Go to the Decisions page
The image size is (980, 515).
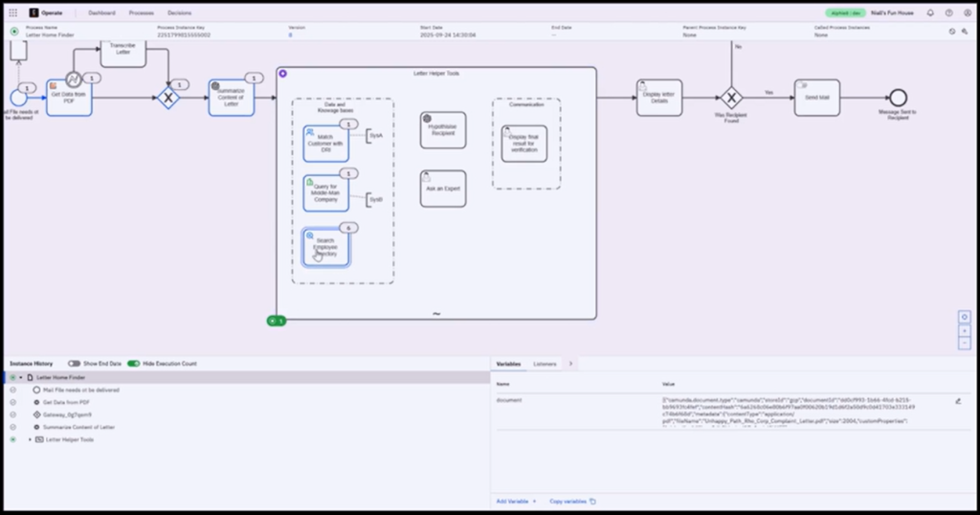179,12
